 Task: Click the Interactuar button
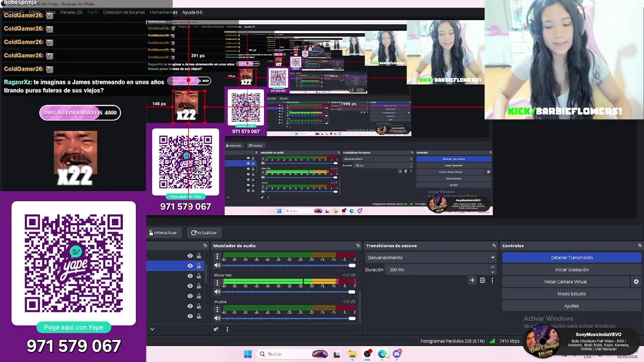click(163, 233)
